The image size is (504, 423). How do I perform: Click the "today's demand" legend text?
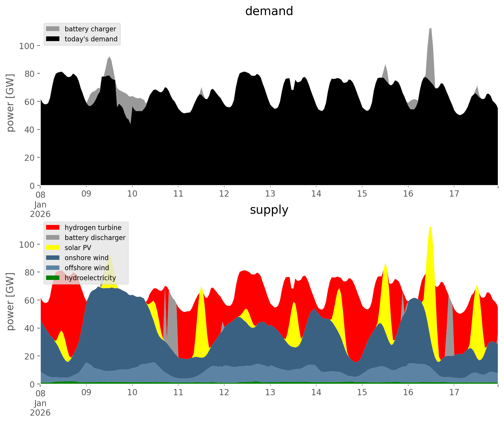(x=91, y=39)
